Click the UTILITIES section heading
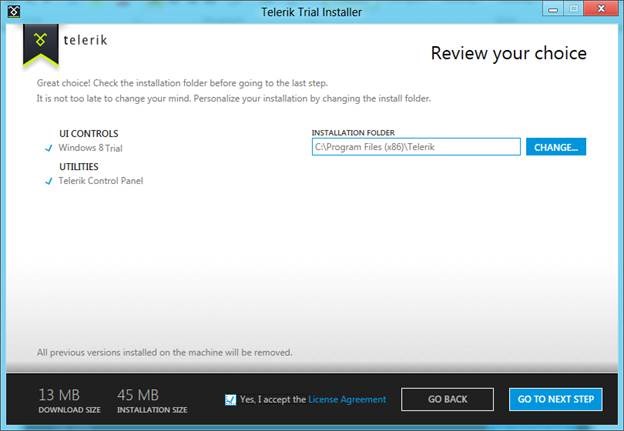This screenshot has width=624, height=431. pos(79,167)
